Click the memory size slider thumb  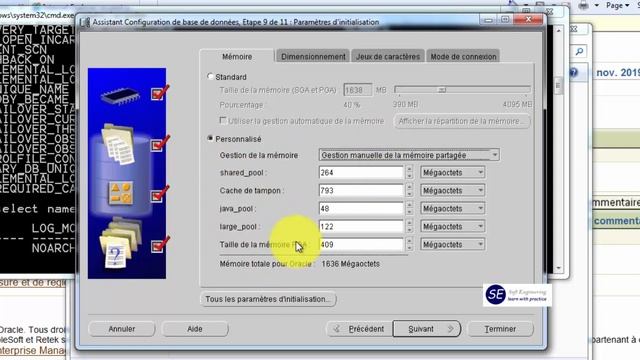(442, 90)
